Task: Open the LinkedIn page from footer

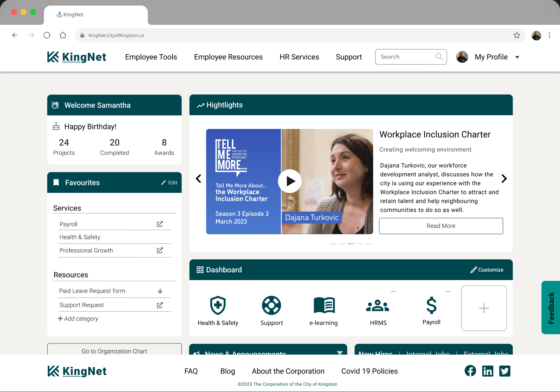Action: coord(487,371)
